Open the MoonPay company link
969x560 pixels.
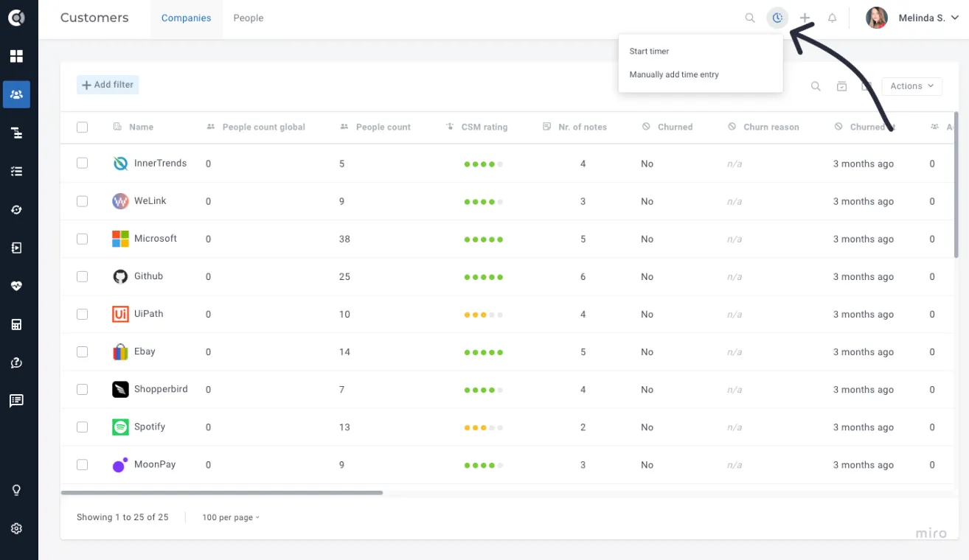155,464
